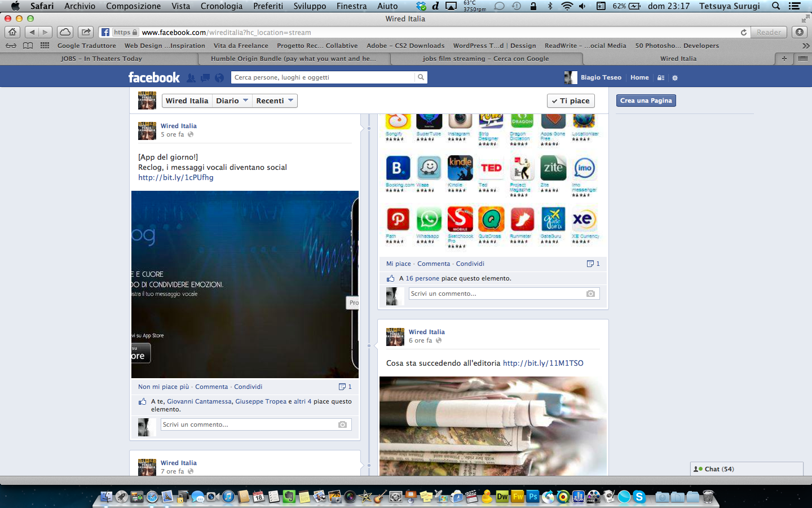Open Reading List glasses icon
Screen dimensions: 812x508
click(11, 46)
